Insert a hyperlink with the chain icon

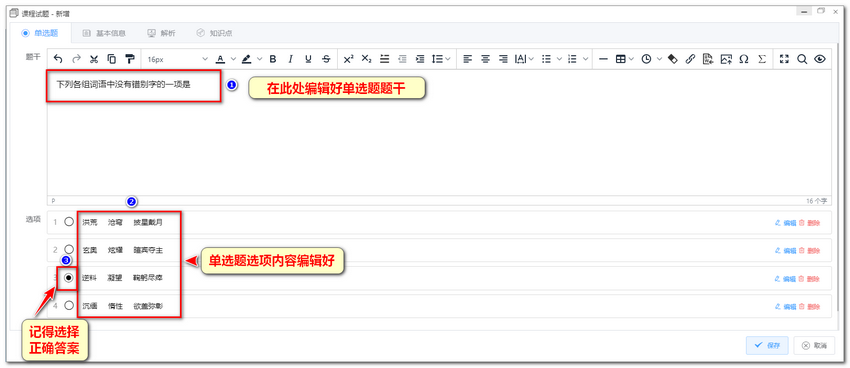[x=690, y=59]
